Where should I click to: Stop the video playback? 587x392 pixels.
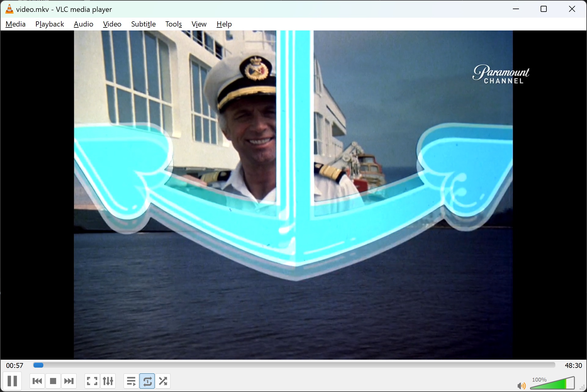click(53, 381)
